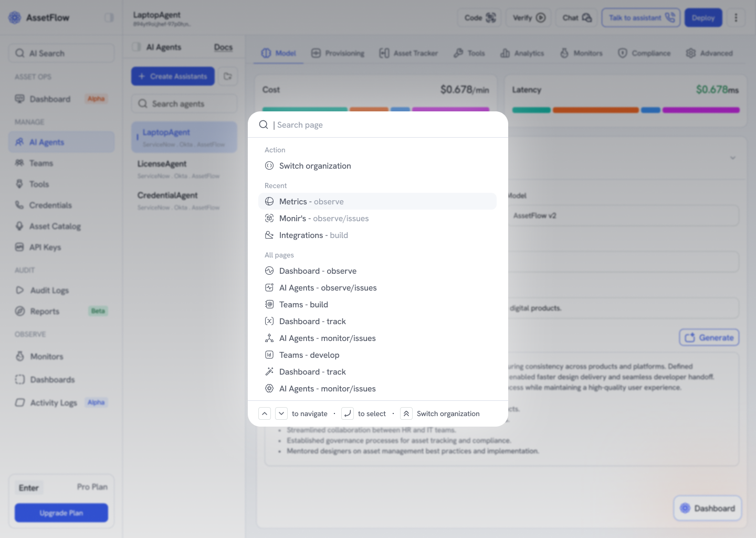Open Audit Logs in the sidebar

(61, 290)
